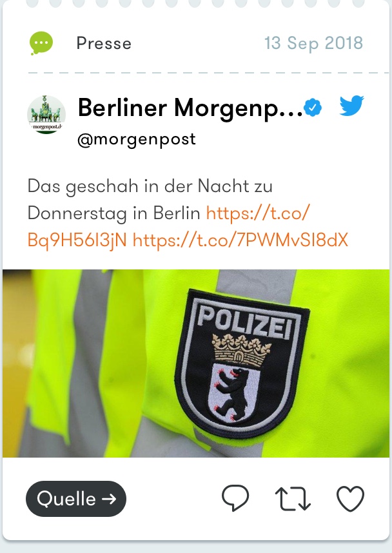Retweet with the arrows icon

(293, 499)
